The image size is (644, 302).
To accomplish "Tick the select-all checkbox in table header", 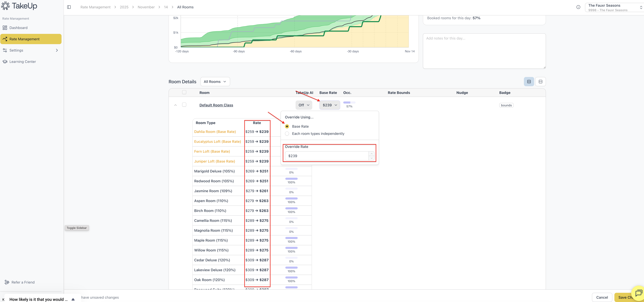I will (x=184, y=92).
